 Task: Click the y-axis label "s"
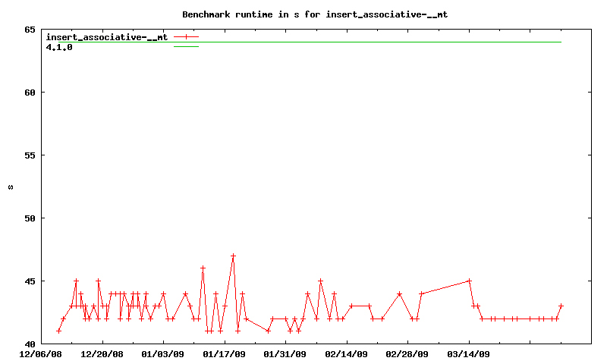[x=11, y=187]
